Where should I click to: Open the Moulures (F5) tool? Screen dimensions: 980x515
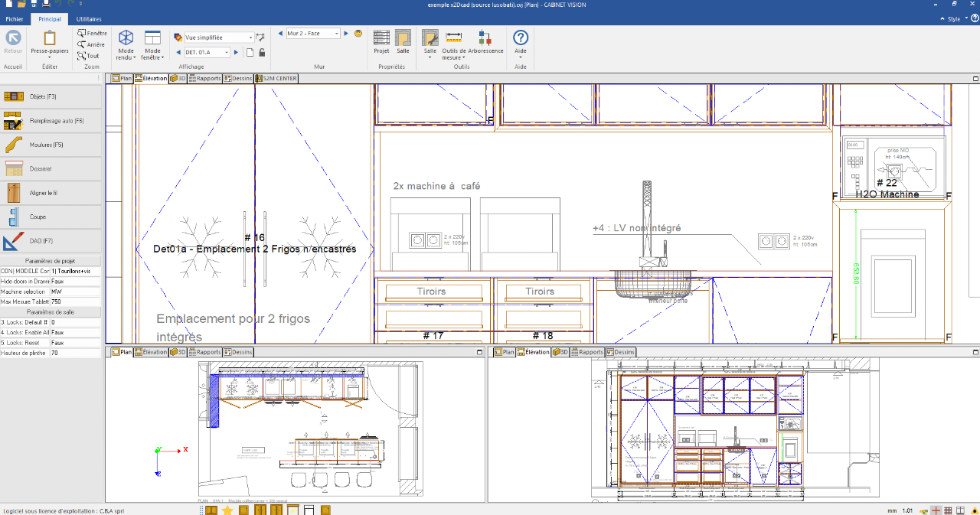(51, 145)
